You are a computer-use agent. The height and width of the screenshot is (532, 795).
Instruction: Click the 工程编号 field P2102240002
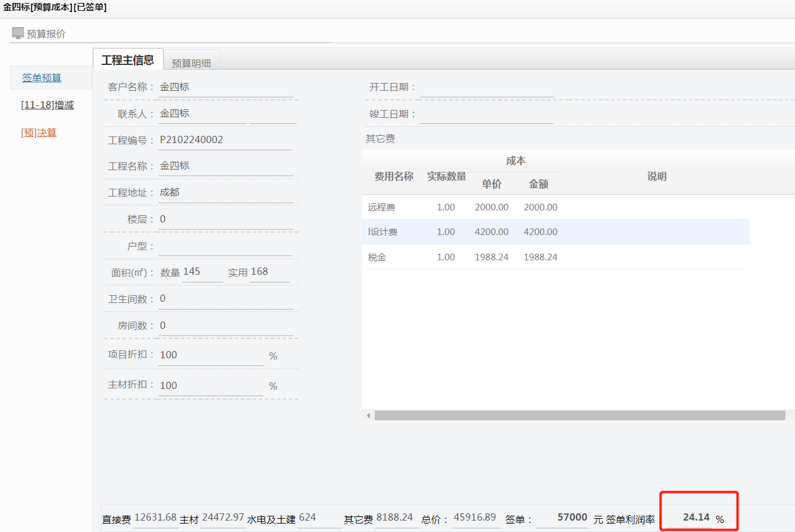tap(226, 140)
